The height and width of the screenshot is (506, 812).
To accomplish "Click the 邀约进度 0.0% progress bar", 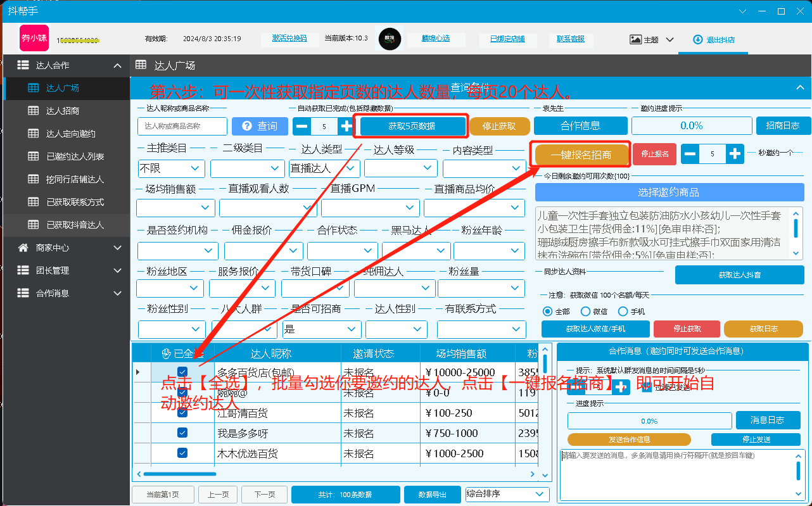I will (691, 126).
